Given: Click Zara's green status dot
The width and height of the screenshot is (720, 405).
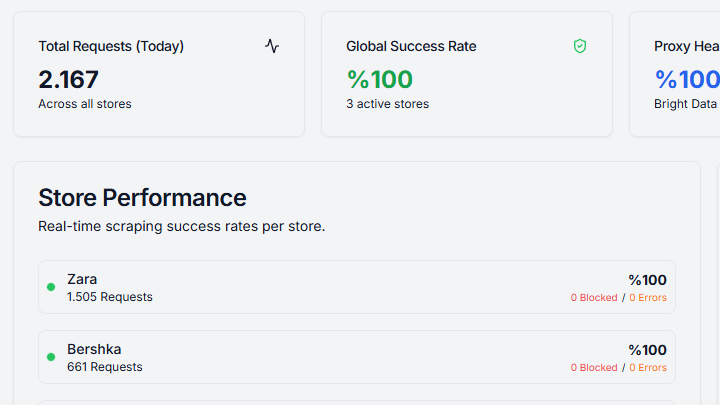Looking at the screenshot, I should tap(51, 287).
